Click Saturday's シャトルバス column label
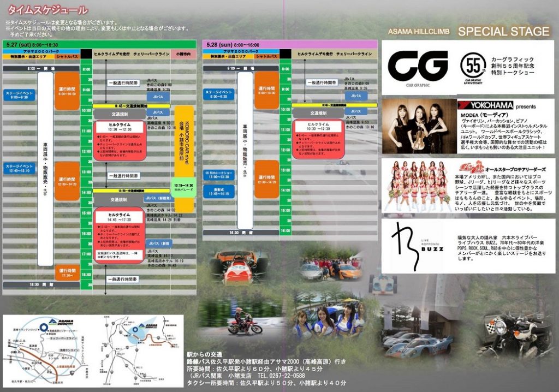 [67, 56]
